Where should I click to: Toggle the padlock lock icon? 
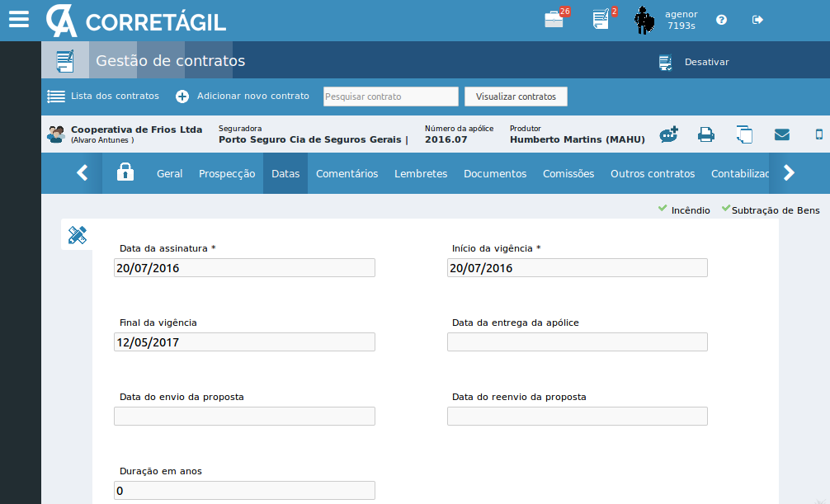(x=125, y=172)
